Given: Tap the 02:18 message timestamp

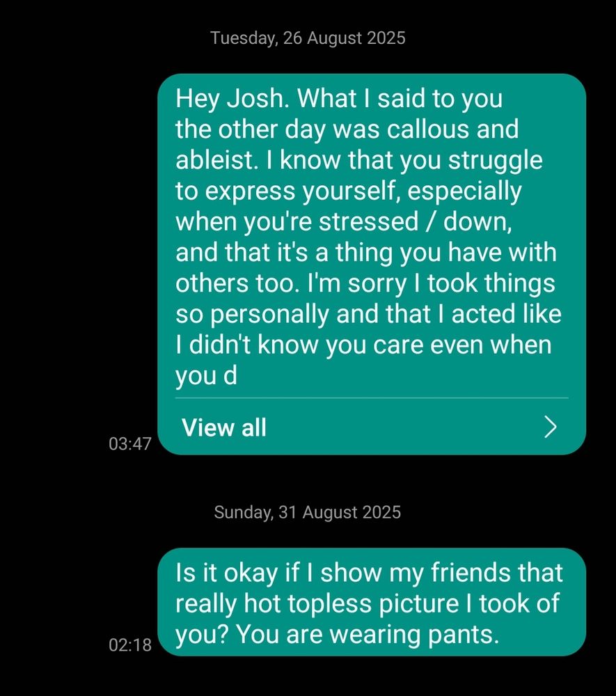Looking at the screenshot, I should (130, 644).
